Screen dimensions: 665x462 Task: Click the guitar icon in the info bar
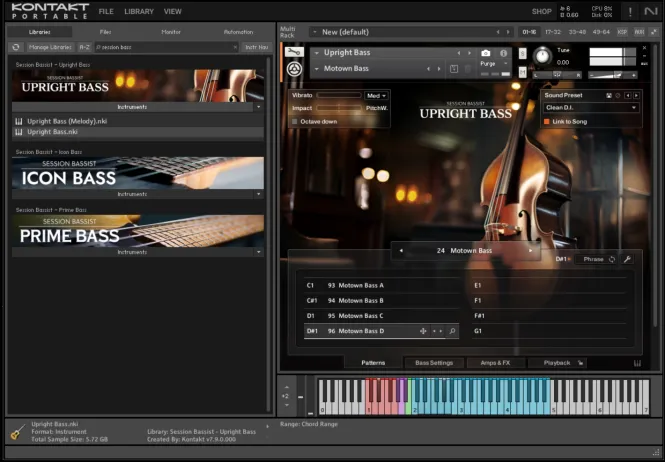(x=17, y=432)
